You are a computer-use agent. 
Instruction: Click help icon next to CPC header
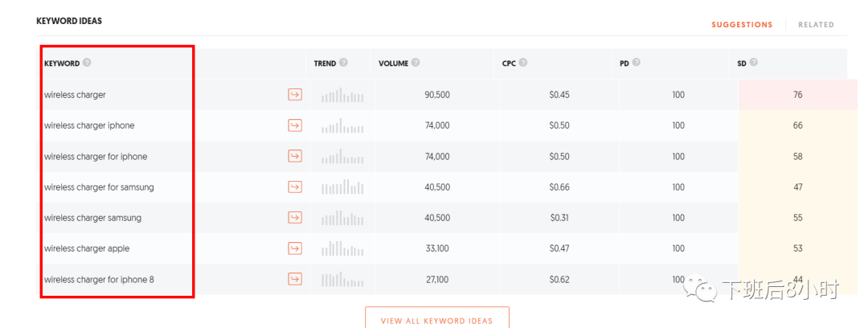pos(523,63)
